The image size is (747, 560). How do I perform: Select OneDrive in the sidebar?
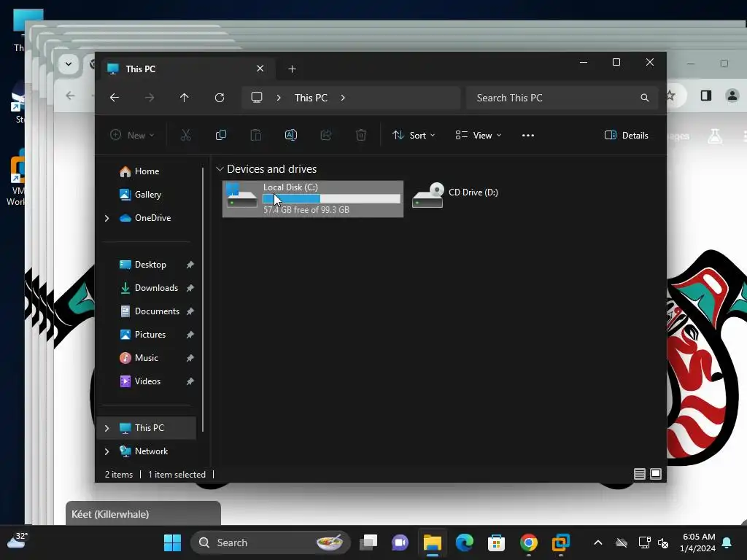point(152,218)
